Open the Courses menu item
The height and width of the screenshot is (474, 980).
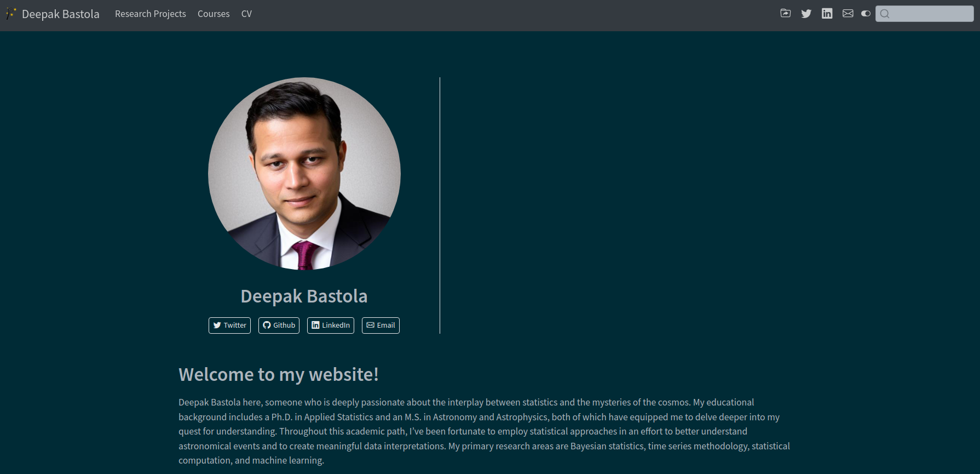pyautogui.click(x=214, y=14)
